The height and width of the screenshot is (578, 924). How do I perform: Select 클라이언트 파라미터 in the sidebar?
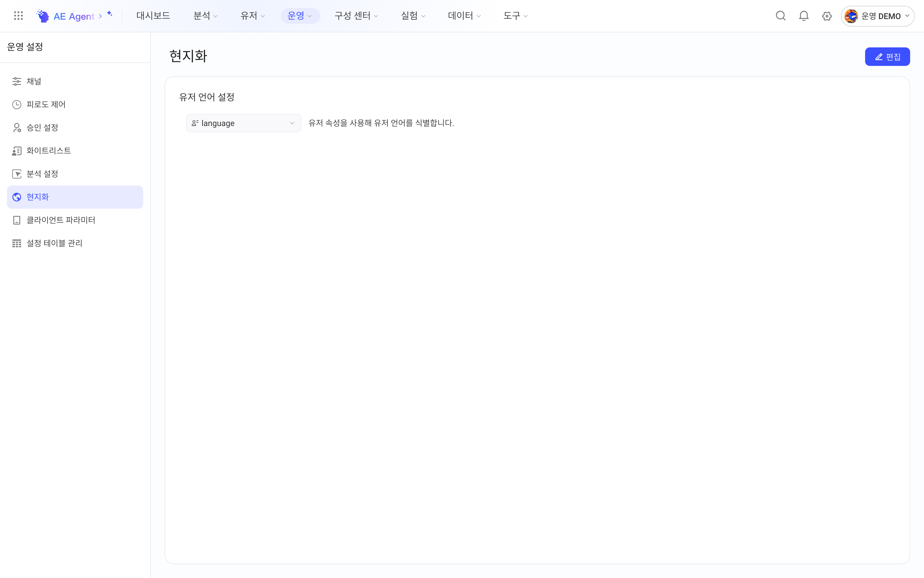tap(75, 220)
